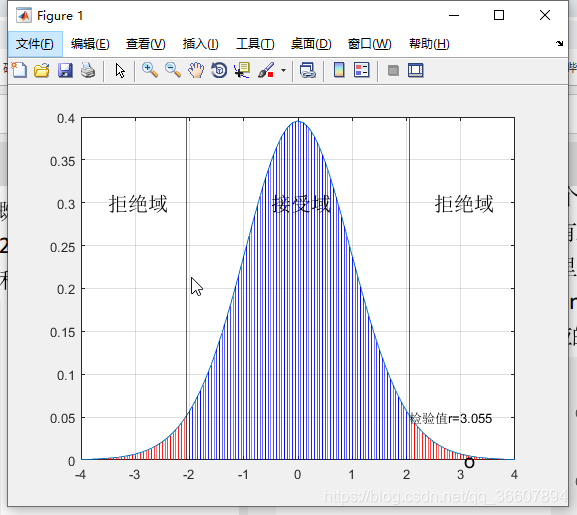577x515 pixels.
Task: Click the Hide Plot Tools icon
Action: point(393,70)
